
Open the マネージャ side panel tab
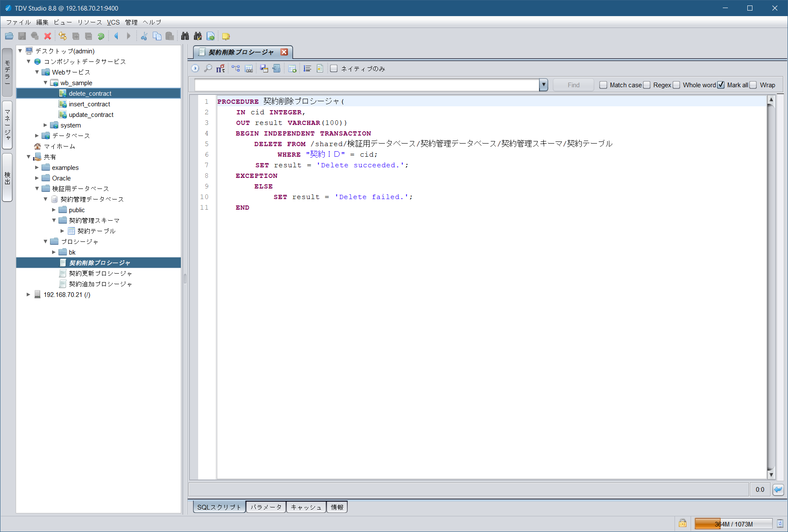(7, 125)
